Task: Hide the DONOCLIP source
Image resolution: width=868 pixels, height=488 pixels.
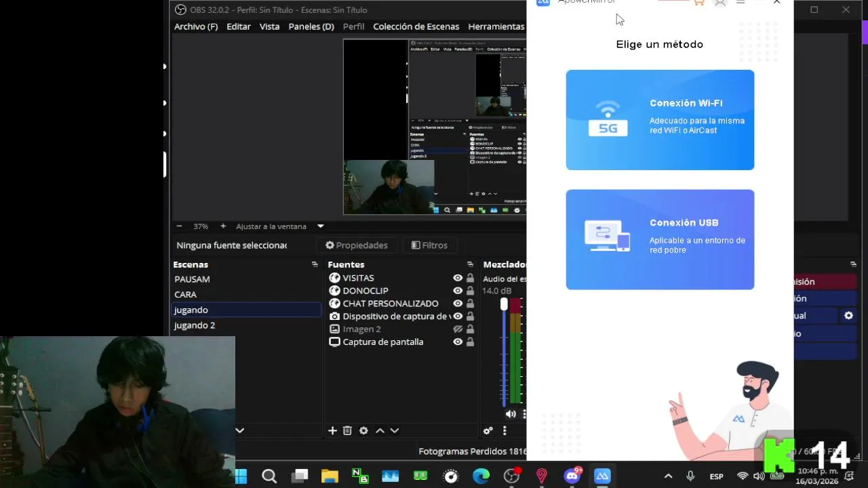Action: pos(458,291)
